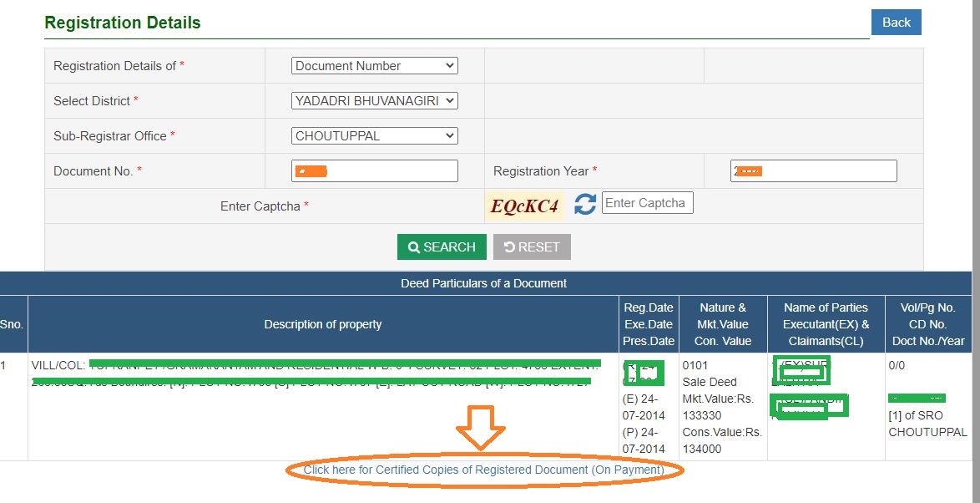980x503 pixels.
Task: Click the Name of Parties column header
Action: tap(825, 324)
